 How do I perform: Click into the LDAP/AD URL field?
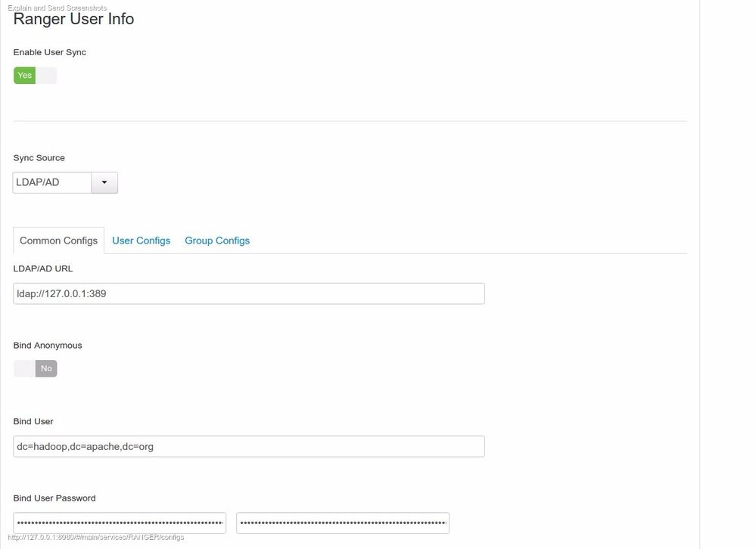pyautogui.click(x=248, y=293)
